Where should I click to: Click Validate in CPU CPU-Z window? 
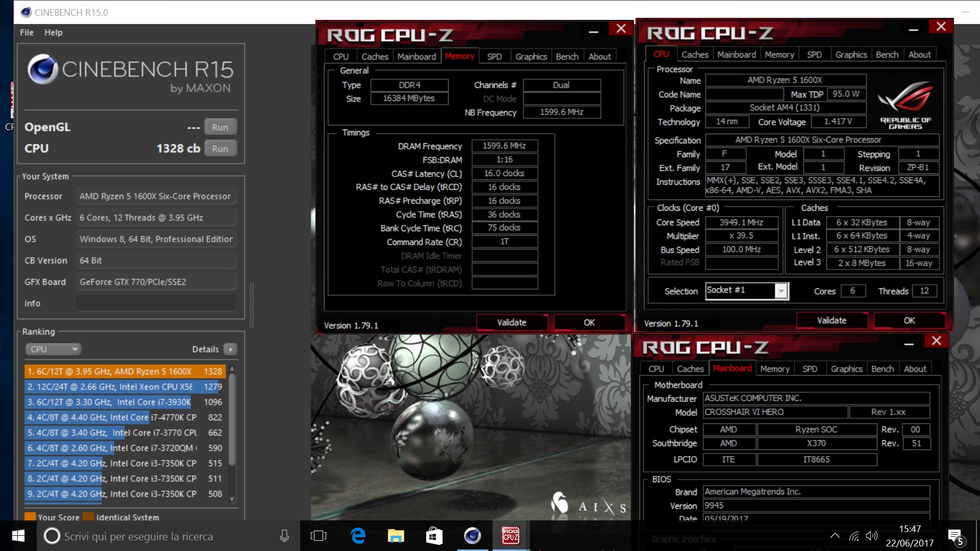(832, 320)
